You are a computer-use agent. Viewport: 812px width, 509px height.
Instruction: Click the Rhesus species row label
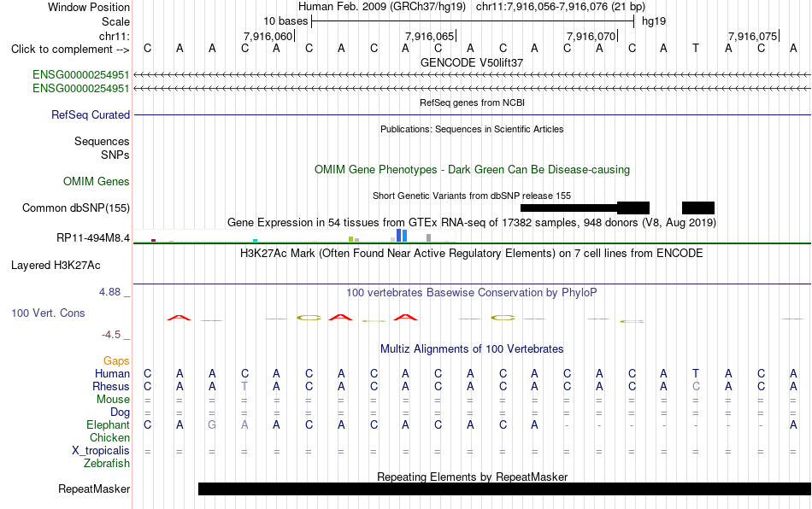[x=111, y=386]
